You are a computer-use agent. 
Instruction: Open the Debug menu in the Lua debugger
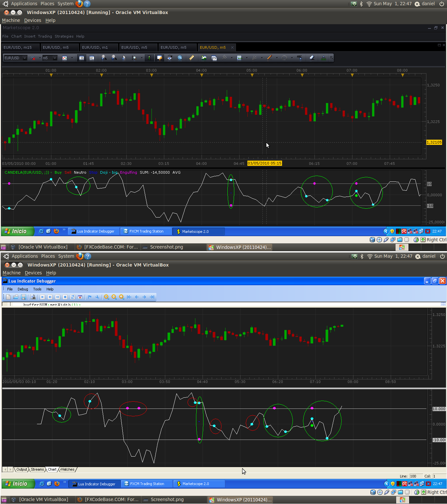23,289
